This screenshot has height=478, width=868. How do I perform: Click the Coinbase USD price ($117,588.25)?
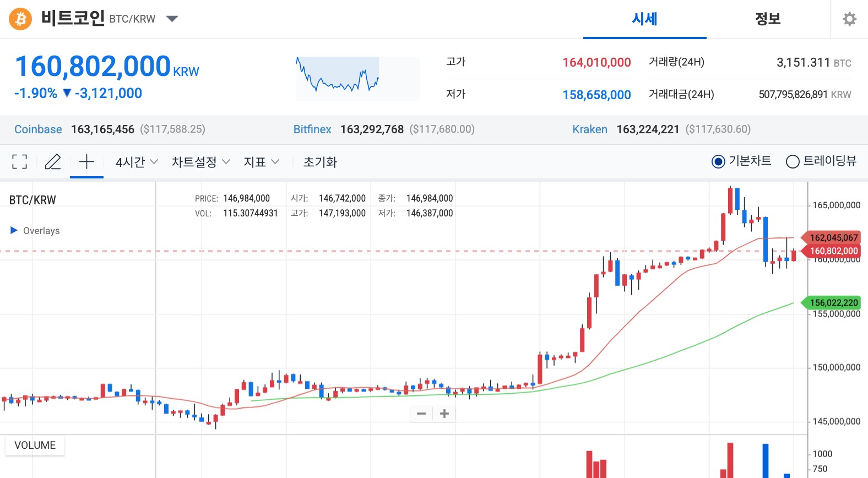point(172,129)
